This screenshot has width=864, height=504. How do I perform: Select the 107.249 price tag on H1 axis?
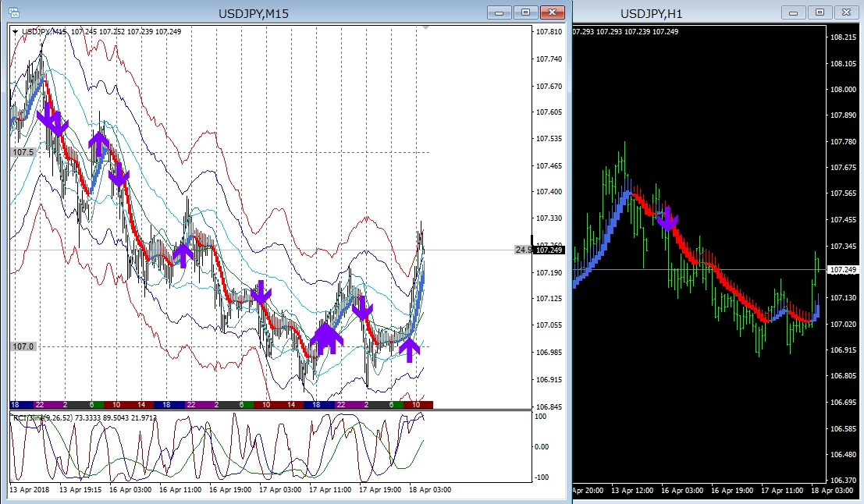[843, 270]
